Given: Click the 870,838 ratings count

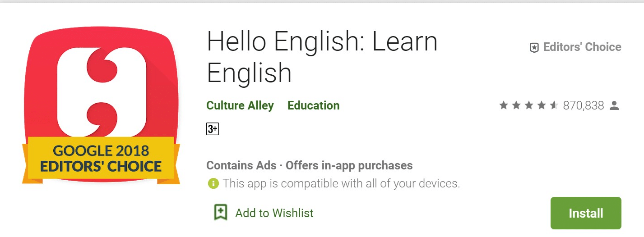Looking at the screenshot, I should click(584, 105).
